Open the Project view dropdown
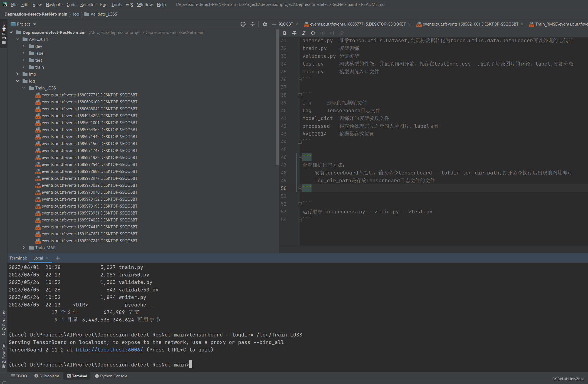The width and height of the screenshot is (588, 384). click(34, 24)
